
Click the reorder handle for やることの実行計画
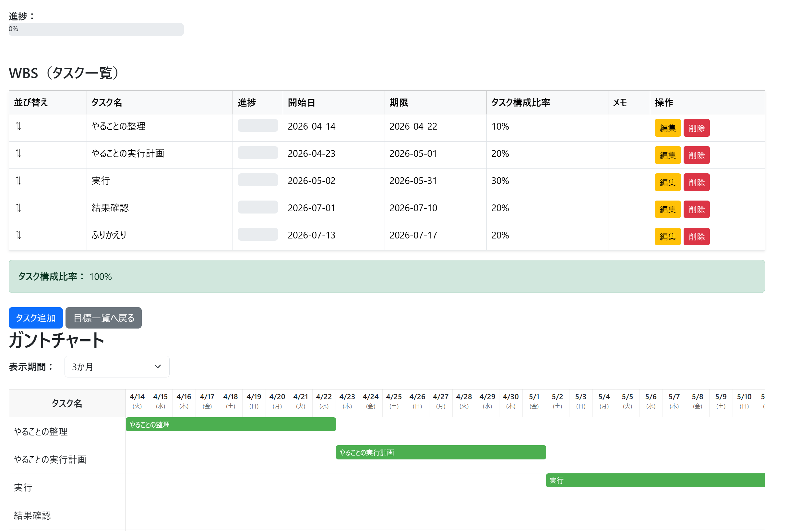click(x=18, y=153)
